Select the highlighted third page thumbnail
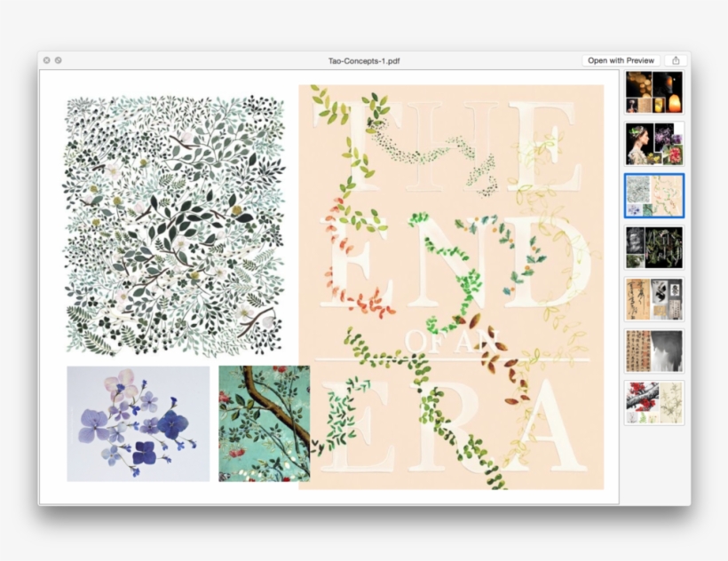728x561 pixels. coord(653,195)
